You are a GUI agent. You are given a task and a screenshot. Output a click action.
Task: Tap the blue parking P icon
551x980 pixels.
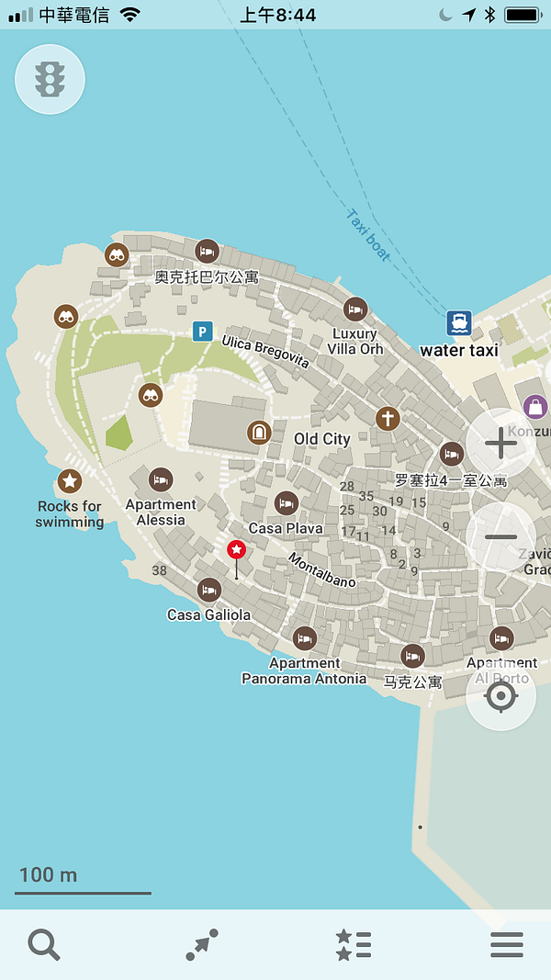click(x=202, y=331)
